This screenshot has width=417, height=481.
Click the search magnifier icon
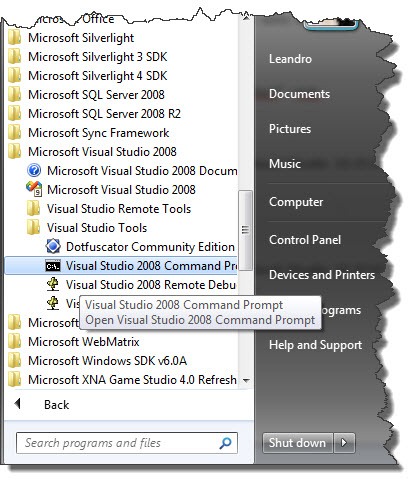tap(226, 443)
